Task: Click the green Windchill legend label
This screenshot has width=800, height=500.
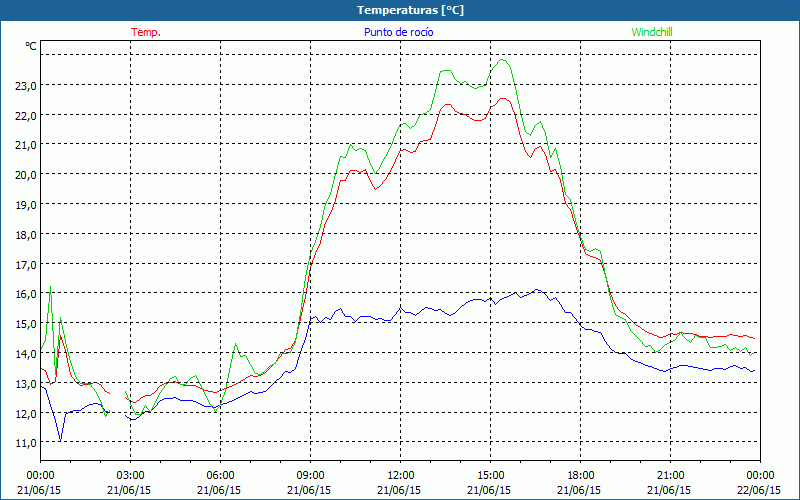Action: (x=652, y=32)
